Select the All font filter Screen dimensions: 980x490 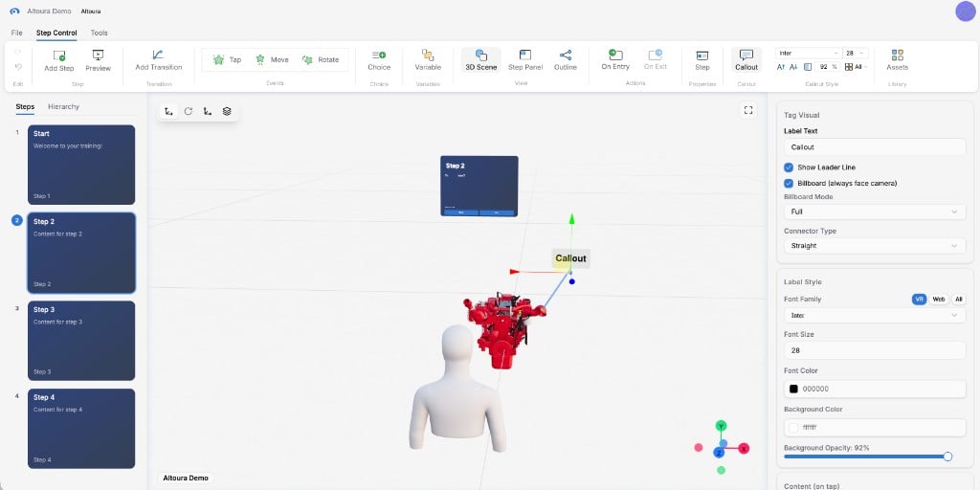point(958,300)
